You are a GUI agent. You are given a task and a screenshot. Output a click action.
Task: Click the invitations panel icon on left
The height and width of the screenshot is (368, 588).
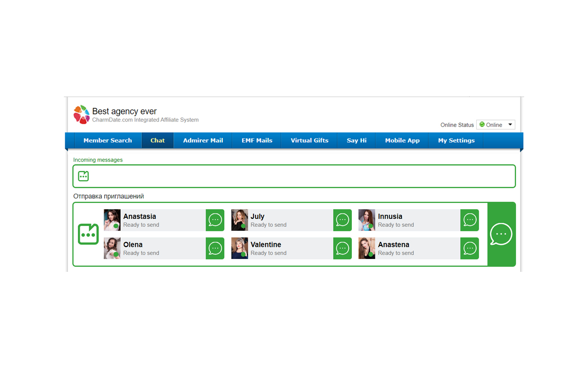point(88,234)
